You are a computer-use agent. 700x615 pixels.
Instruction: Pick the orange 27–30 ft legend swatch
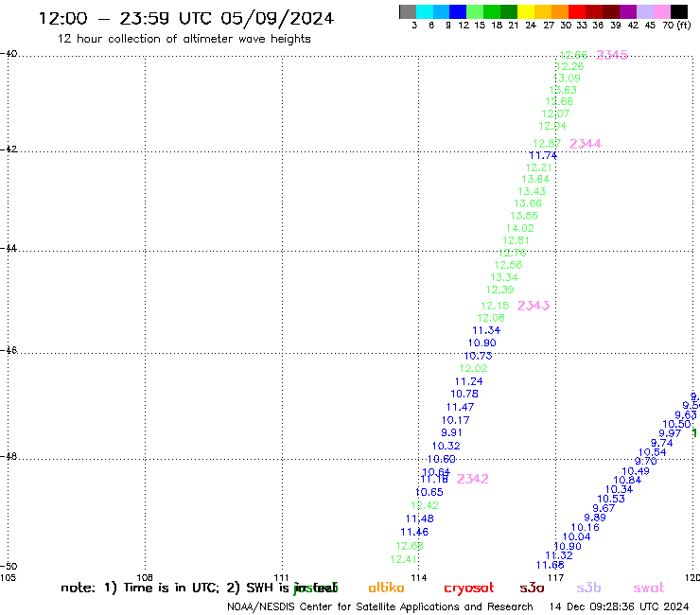(559, 11)
